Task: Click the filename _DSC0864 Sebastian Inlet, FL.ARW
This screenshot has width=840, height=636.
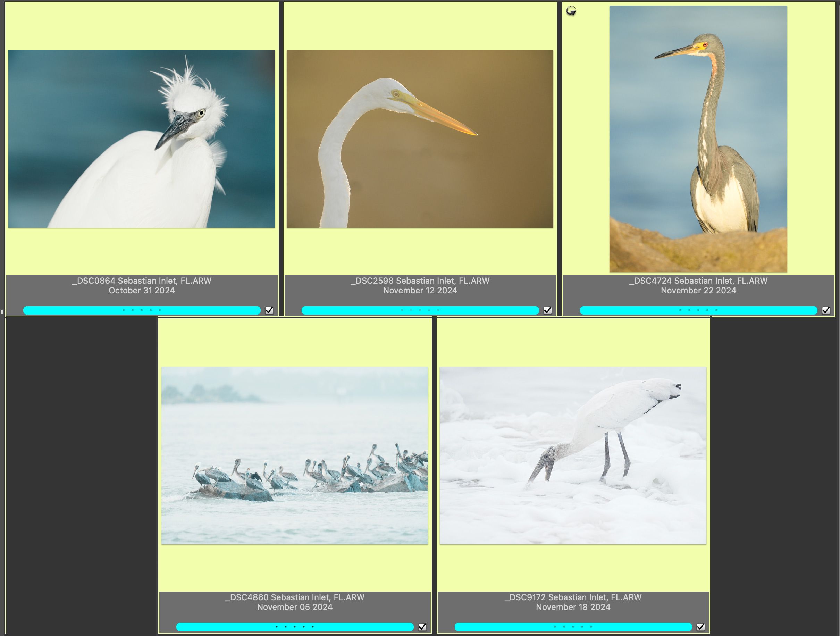Action: (x=142, y=281)
